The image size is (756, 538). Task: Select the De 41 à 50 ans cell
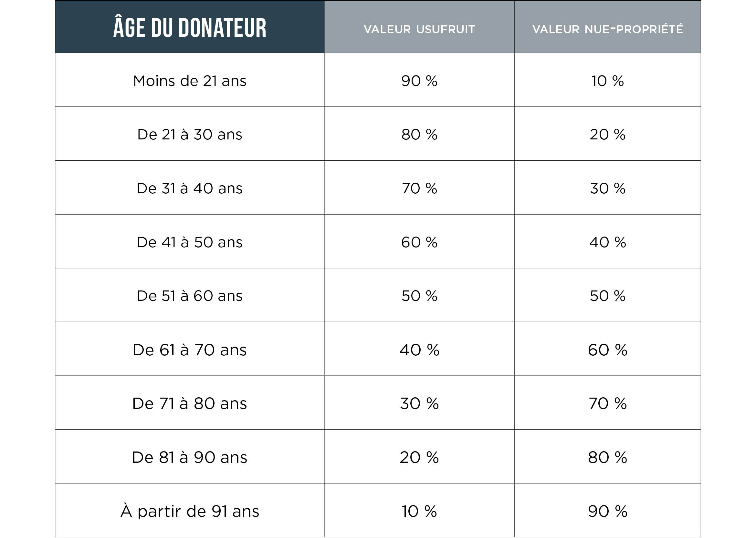click(190, 242)
